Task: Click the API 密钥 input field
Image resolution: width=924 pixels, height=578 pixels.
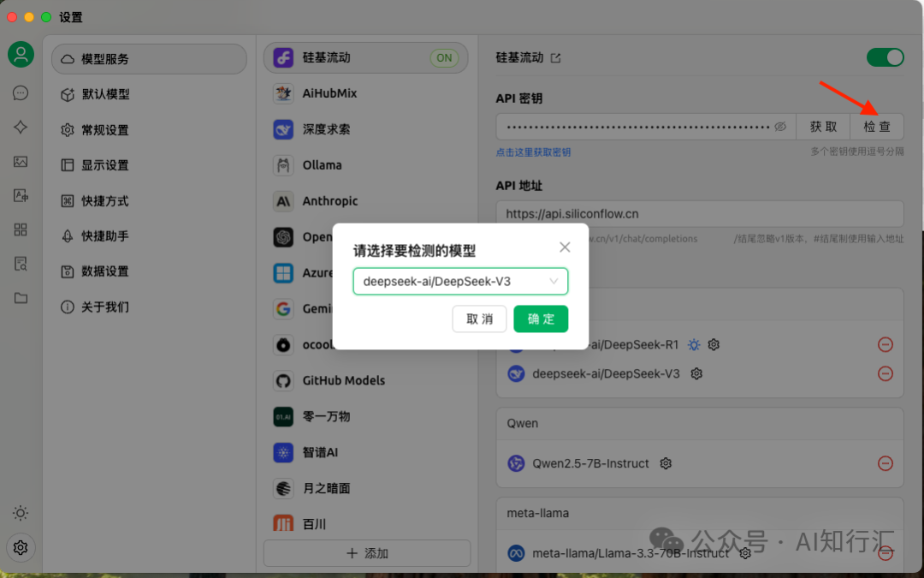Action: [x=646, y=127]
